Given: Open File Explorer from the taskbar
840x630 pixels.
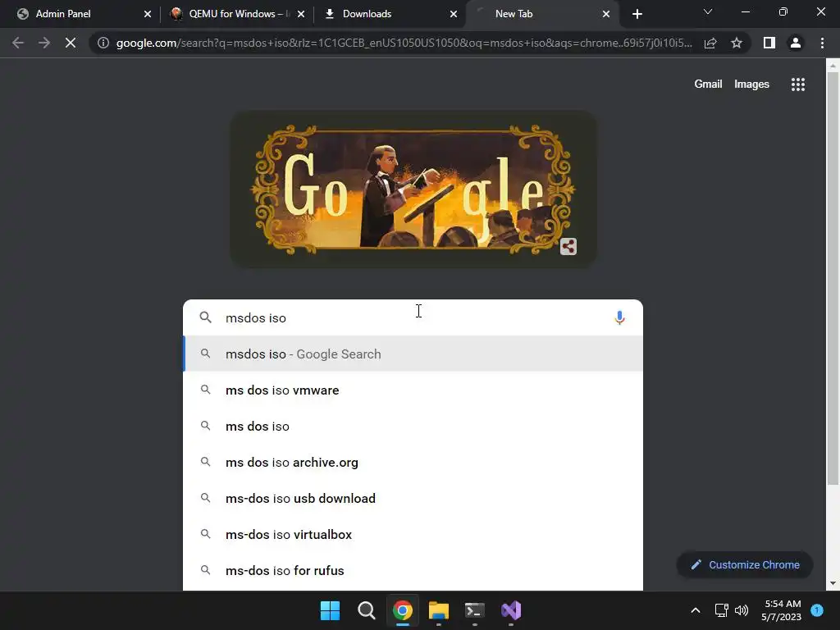Looking at the screenshot, I should tap(438, 610).
